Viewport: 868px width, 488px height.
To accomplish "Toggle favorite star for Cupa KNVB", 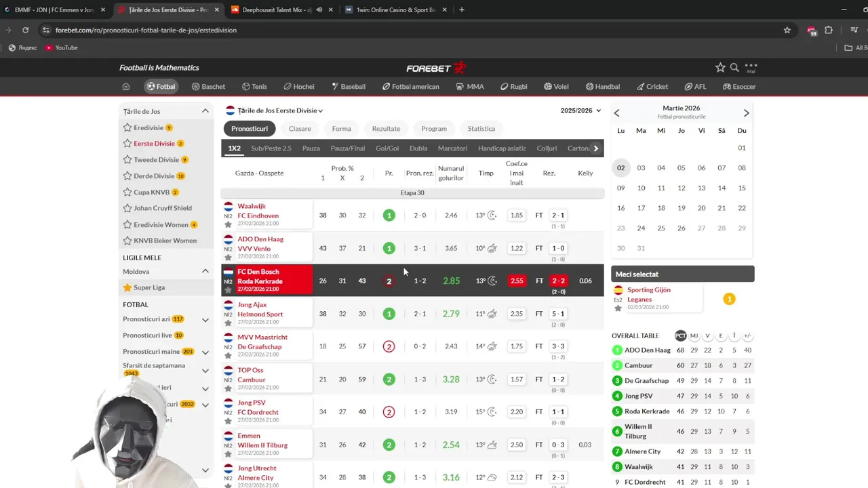I will [x=127, y=192].
